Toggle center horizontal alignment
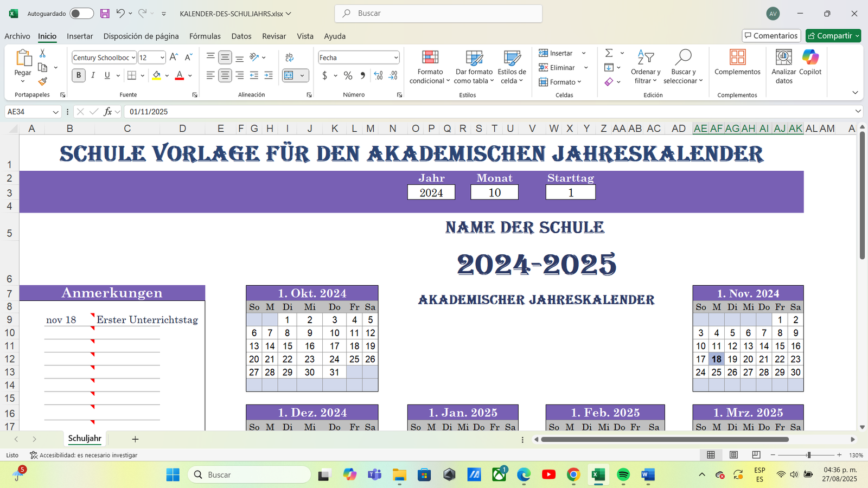The image size is (868, 488). [225, 75]
